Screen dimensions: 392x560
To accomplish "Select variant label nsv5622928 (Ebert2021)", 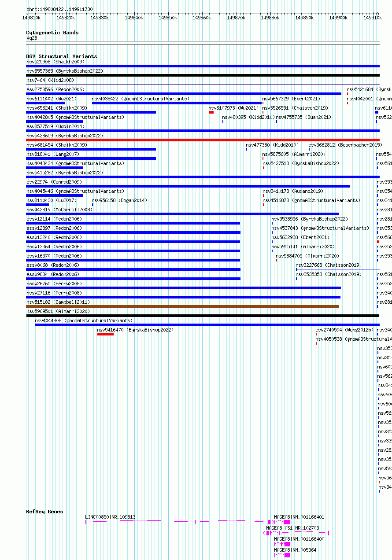I will click(300, 237).
